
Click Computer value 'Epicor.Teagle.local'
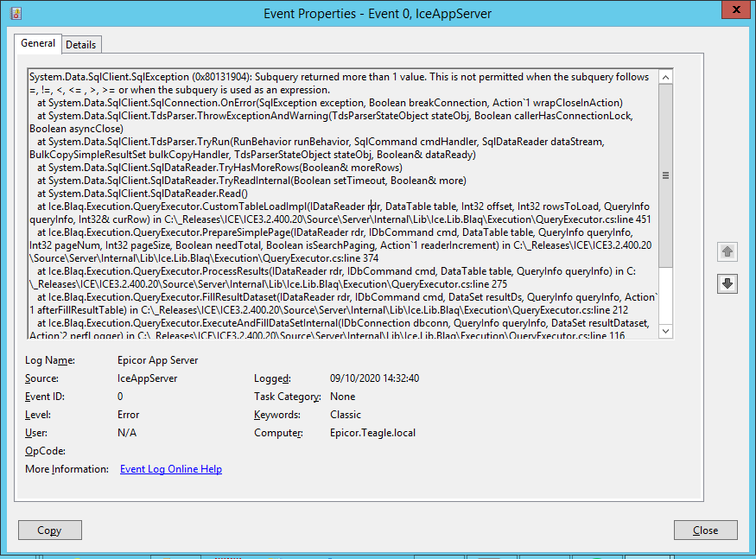coord(372,433)
